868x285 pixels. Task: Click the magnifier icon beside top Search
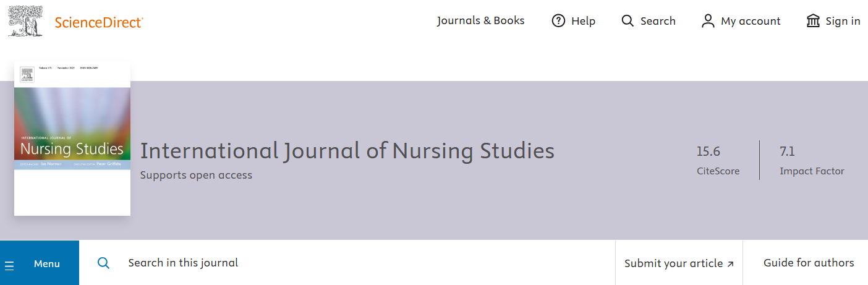(x=628, y=21)
